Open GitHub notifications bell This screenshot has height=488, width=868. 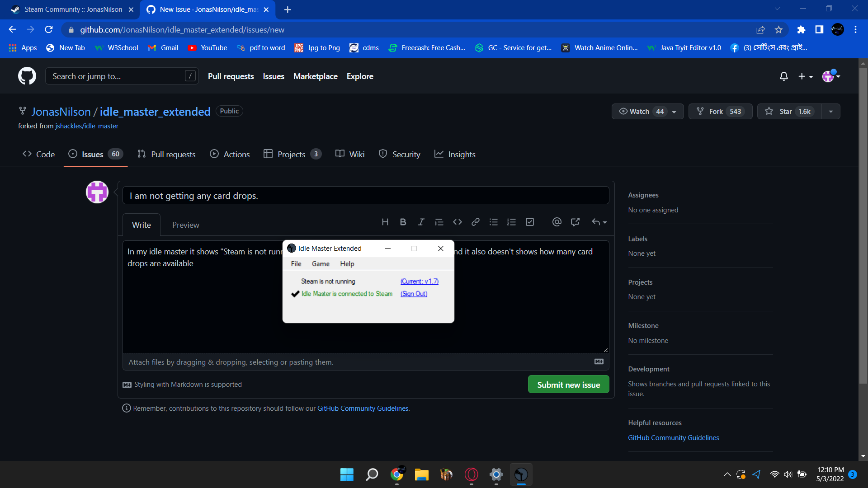tap(784, 76)
